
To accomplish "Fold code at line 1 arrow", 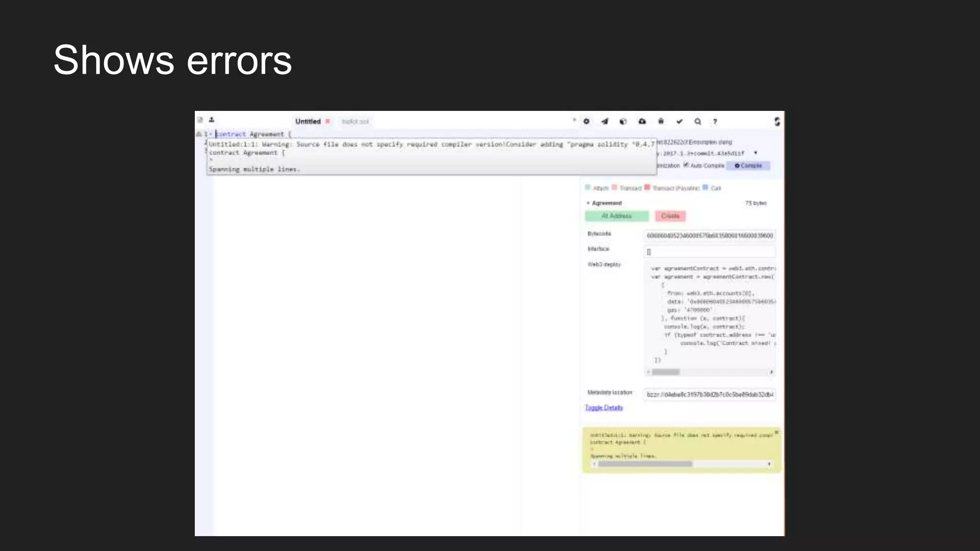I will coord(211,134).
